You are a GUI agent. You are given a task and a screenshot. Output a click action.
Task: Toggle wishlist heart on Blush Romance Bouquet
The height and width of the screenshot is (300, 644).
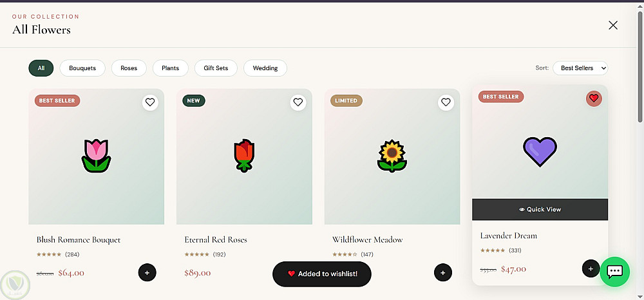[x=150, y=102]
